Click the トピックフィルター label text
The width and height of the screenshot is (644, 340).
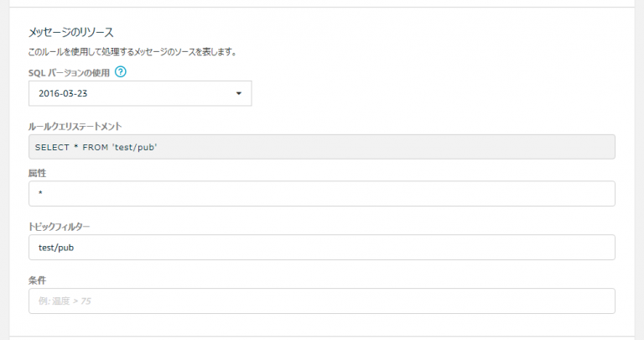59,227
